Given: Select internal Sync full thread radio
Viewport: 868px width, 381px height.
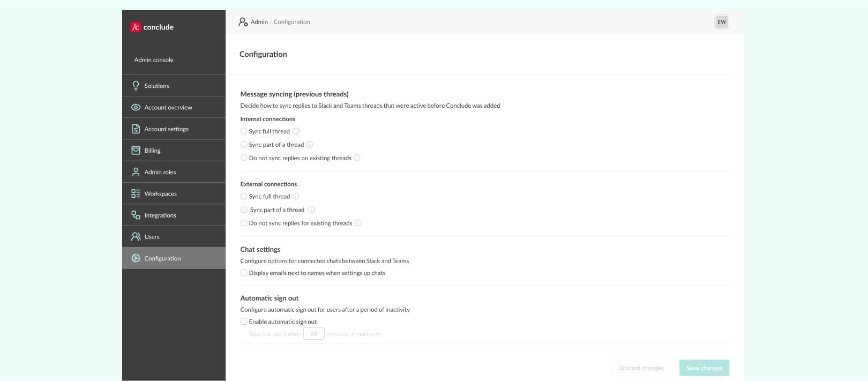Looking at the screenshot, I should [x=244, y=131].
